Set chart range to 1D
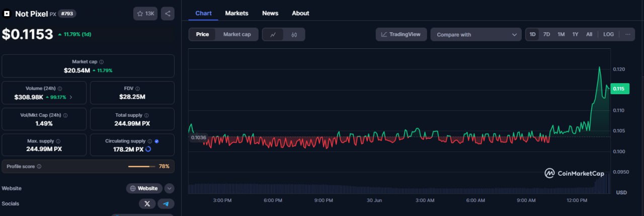This screenshot has height=216, width=644. click(x=533, y=34)
